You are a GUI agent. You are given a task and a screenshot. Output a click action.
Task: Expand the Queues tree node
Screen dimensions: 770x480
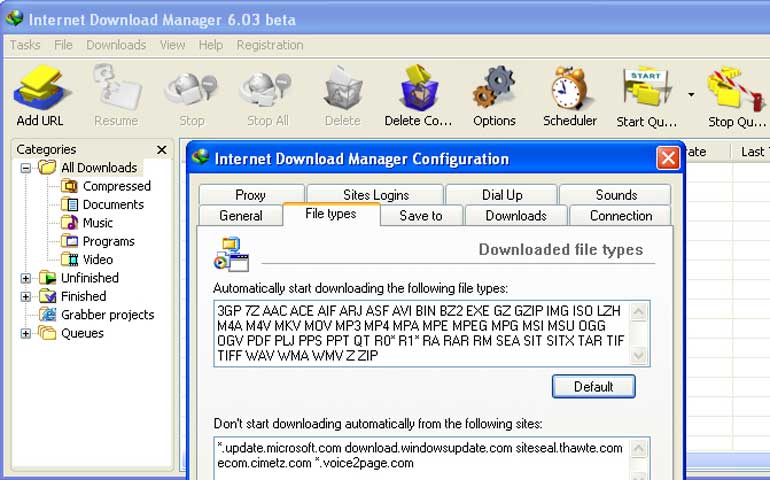click(26, 334)
